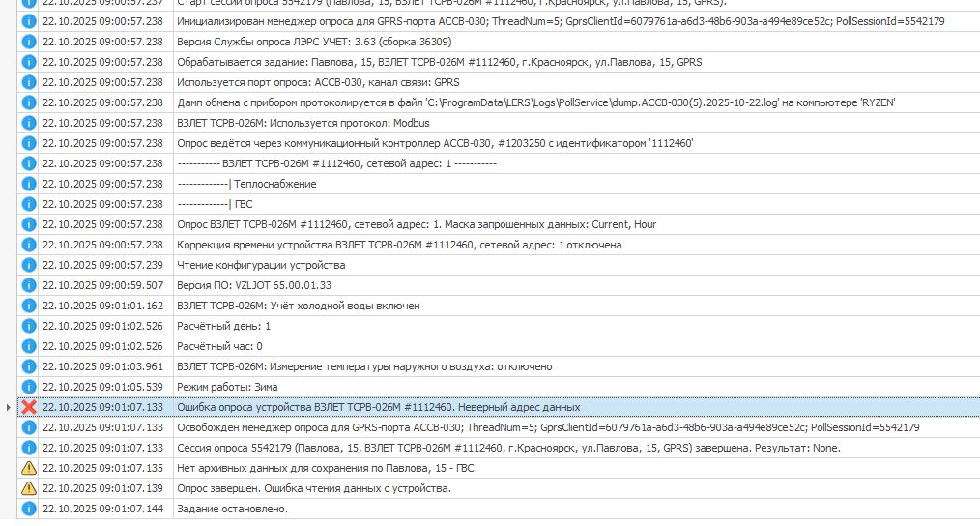
Task: Click the 'Сессия опроса 5542179 ... завершена' entry
Action: [508, 448]
